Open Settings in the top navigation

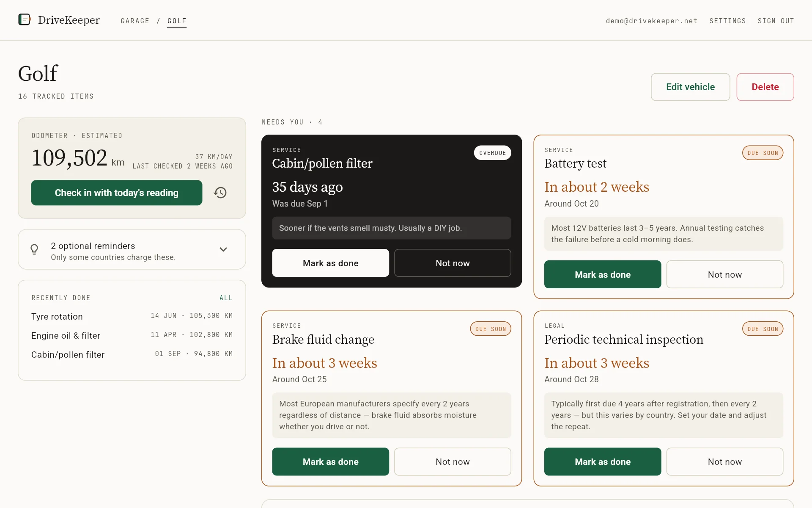727,21
